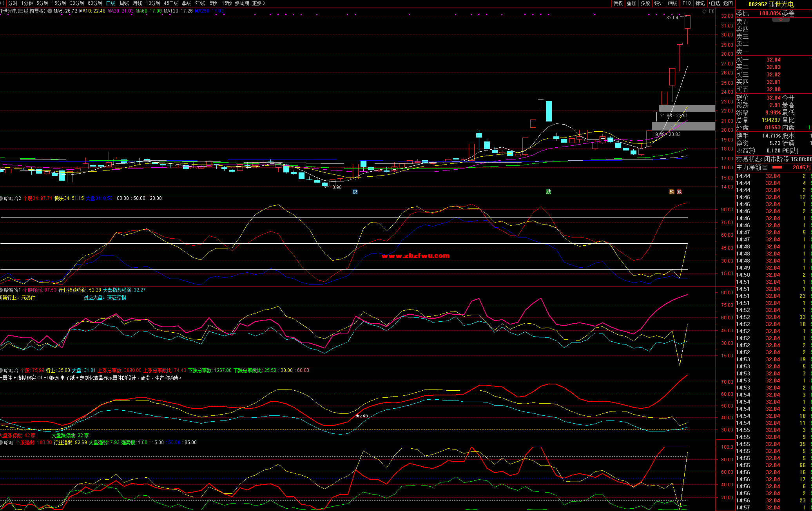This screenshot has height=511, width=812.
Task: Click the 复权 button
Action: coord(618,3)
